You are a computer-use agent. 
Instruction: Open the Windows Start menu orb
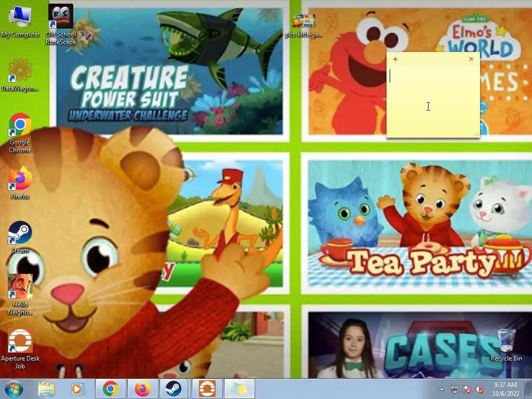(14, 389)
